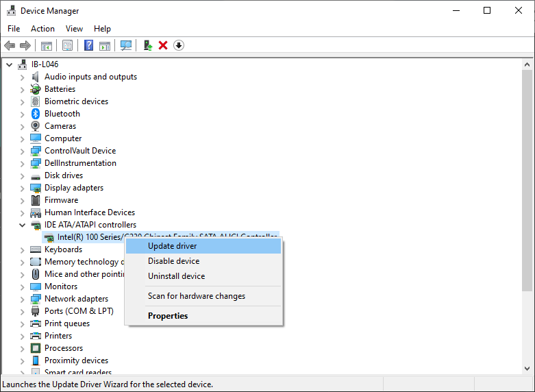Screen dimensions: 535x392
Task: Collapse IDE ATA/ATAPI controllers node
Action: [23, 225]
